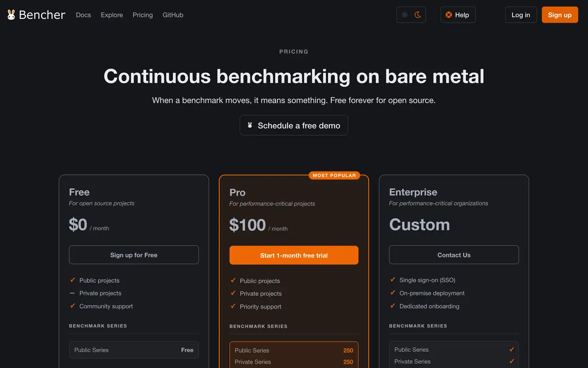Switch to dark theme moon icon
Viewport: 588px width, 368px height.
point(418,15)
